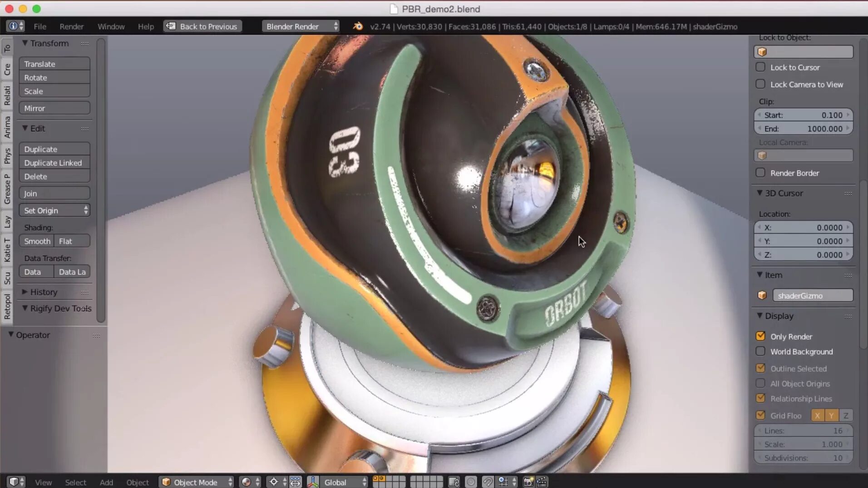The height and width of the screenshot is (488, 868).
Task: Click the Clip Start value slider
Action: point(803,115)
